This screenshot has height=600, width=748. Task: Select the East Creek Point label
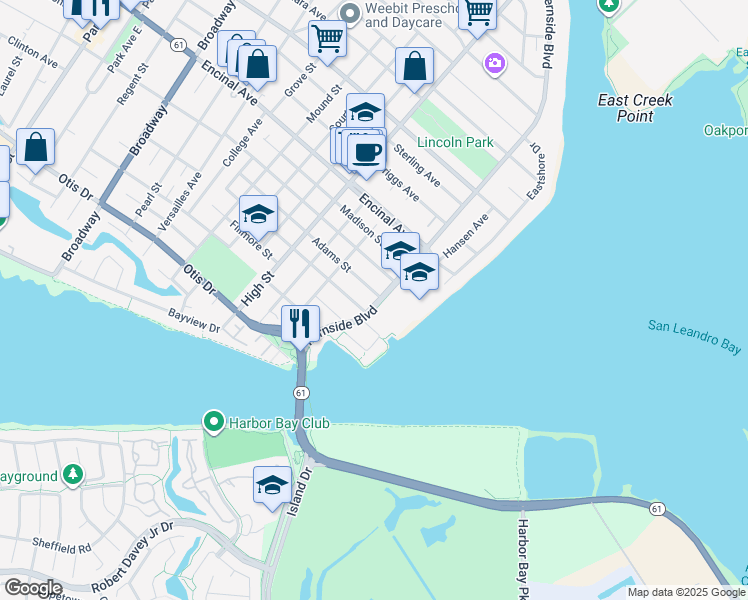[635, 108]
